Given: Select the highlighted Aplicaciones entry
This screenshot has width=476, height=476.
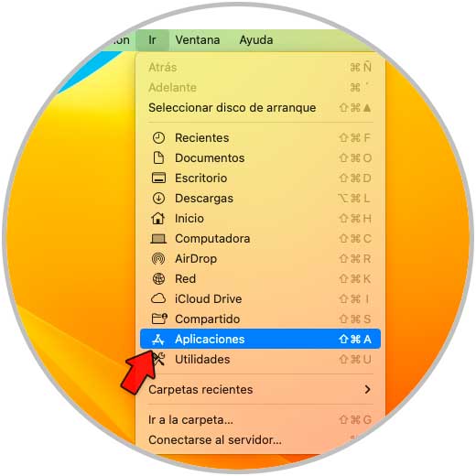Looking at the screenshot, I should [260, 339].
